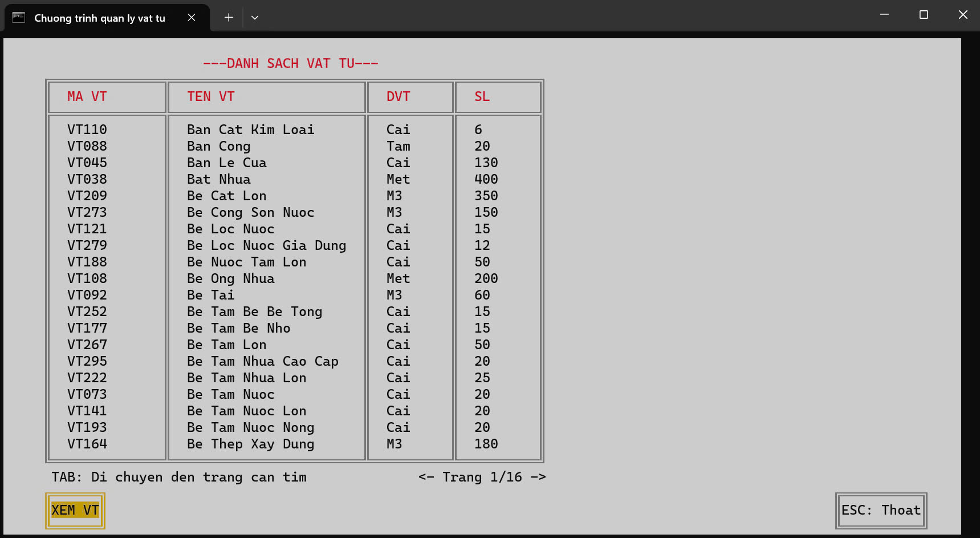
Task: Click item name Be Tam Nhua Lon
Action: 247,378
